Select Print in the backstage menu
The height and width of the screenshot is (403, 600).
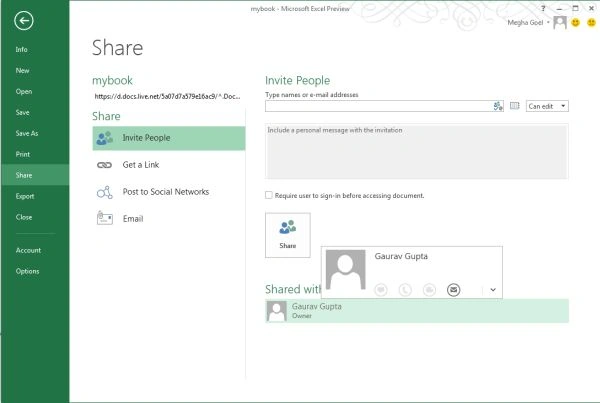point(23,154)
